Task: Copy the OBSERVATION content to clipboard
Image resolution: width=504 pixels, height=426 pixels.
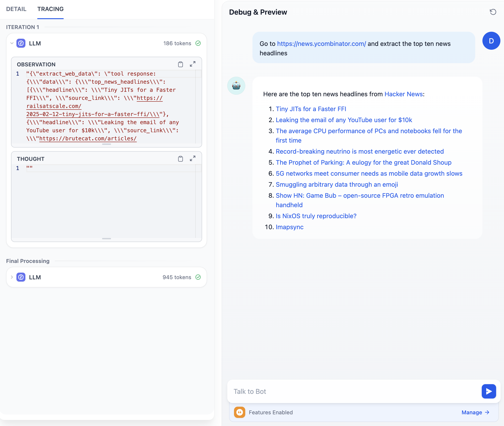Action: pyautogui.click(x=180, y=64)
